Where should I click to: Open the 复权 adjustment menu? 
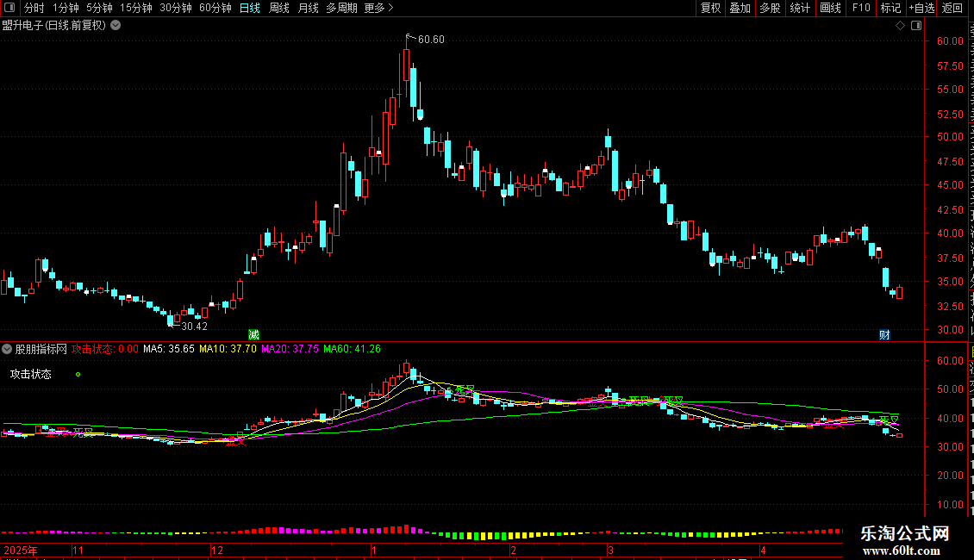click(x=710, y=8)
